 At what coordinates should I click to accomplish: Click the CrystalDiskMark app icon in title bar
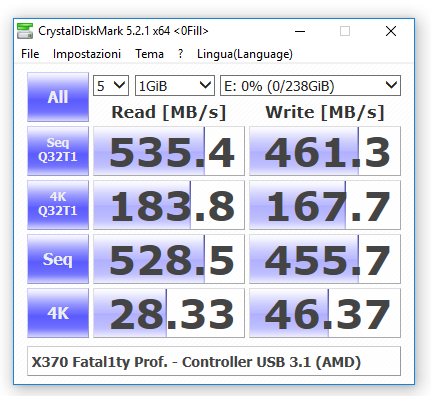25,31
